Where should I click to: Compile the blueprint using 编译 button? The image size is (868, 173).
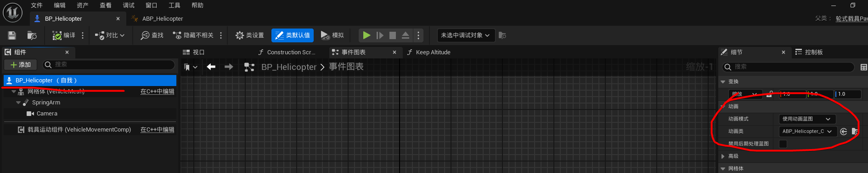[x=64, y=35]
